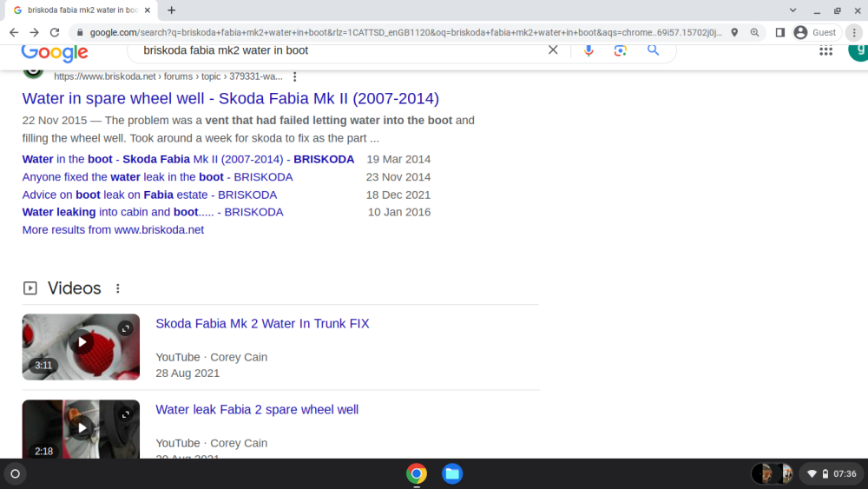The width and height of the screenshot is (868, 489).
Task: Open options dots next to briskoda.net URL
Action: tap(294, 76)
